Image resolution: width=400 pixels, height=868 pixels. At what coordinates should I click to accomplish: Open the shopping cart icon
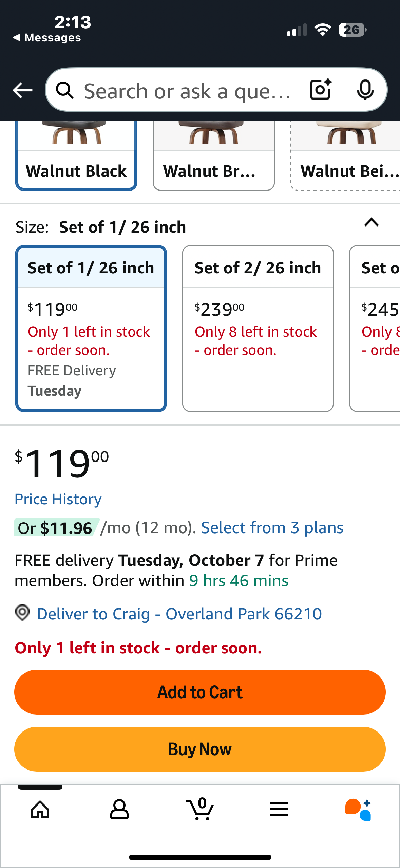pos(200,810)
